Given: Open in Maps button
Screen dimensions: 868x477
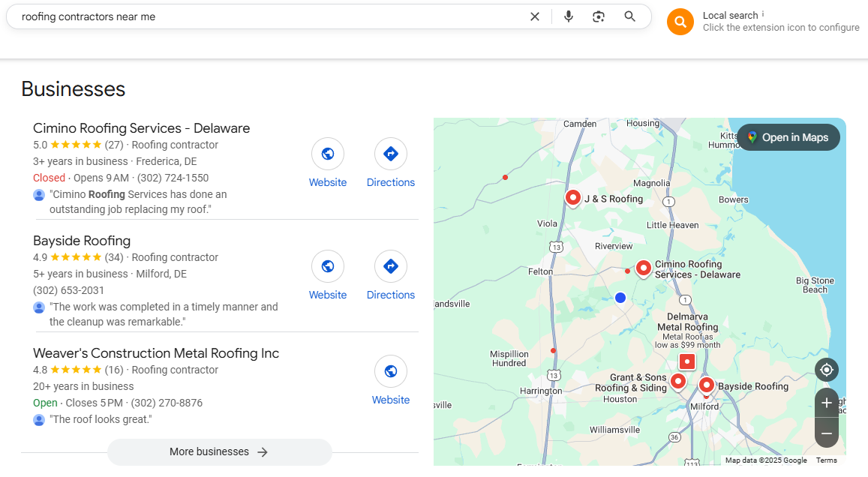Looking at the screenshot, I should pyautogui.click(x=788, y=137).
